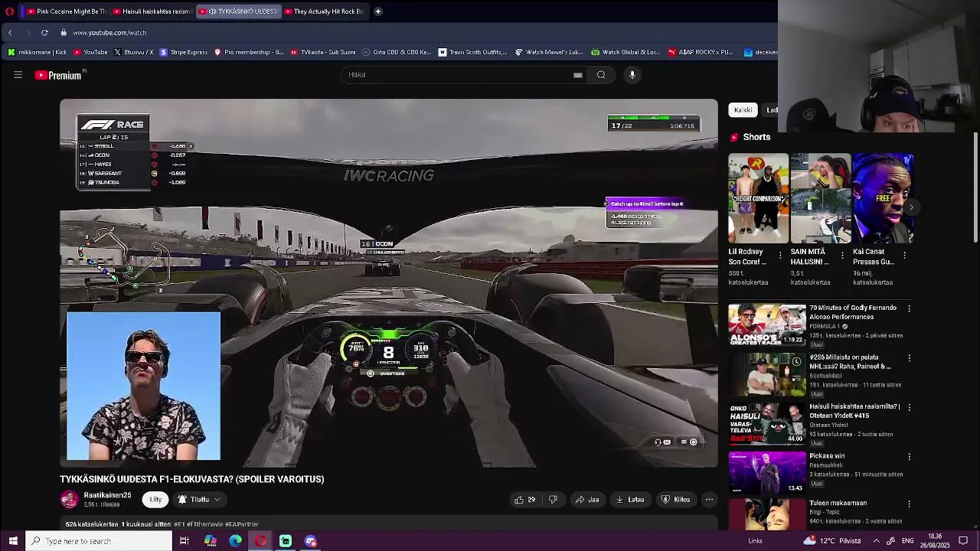Open Pickaxe win video thumbnail
This screenshot has height=551, width=980.
coord(766,473)
